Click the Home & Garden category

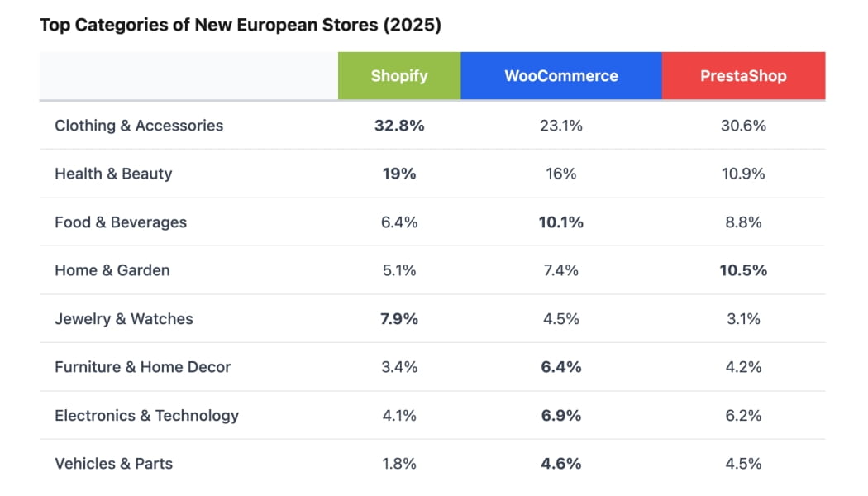[112, 270]
